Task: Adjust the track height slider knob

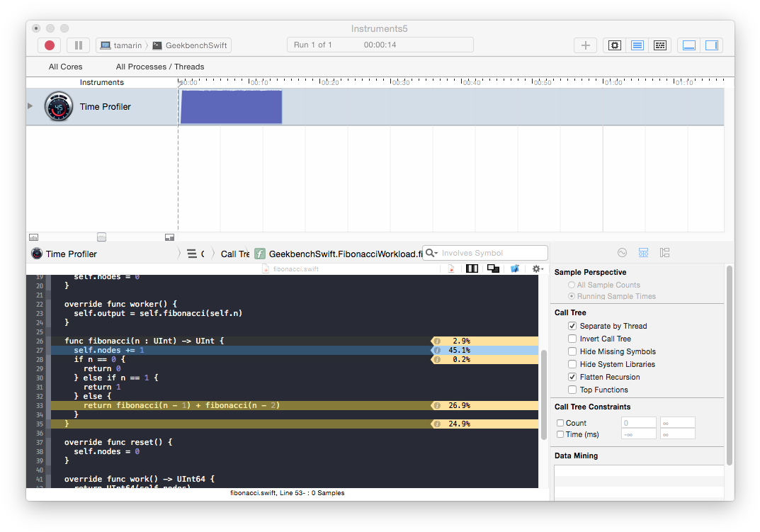Action: click(x=101, y=237)
